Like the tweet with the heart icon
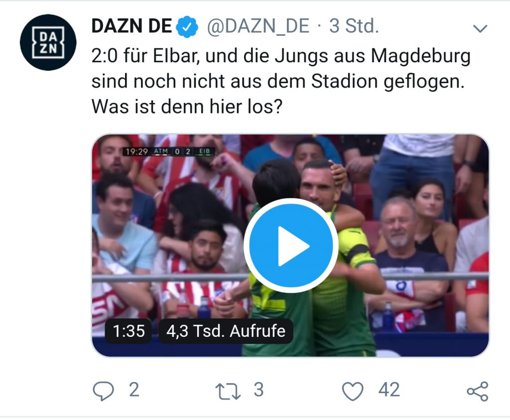510x420 pixels. [353, 391]
